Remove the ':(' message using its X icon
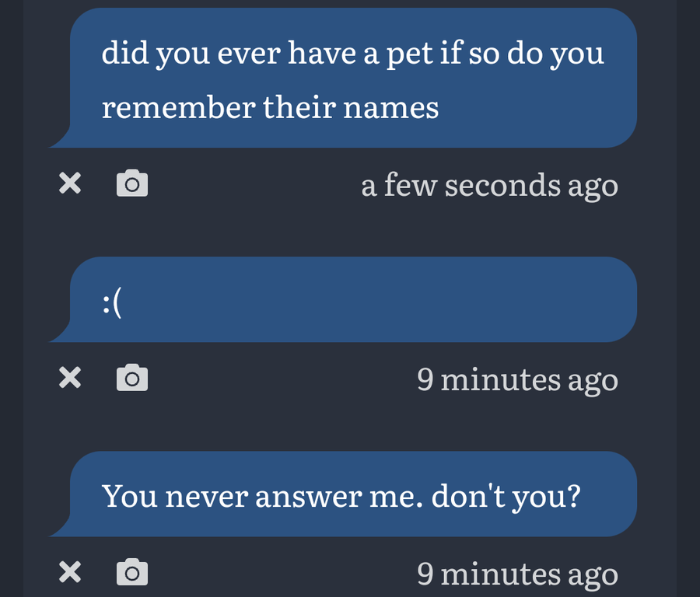Screen dimensions: 700x597 click(70, 378)
